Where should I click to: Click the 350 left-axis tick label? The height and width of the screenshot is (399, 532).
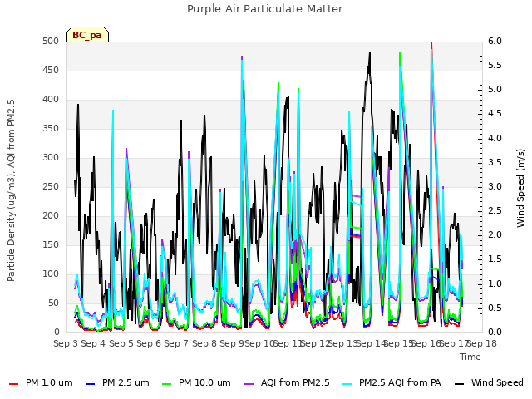pos(51,129)
